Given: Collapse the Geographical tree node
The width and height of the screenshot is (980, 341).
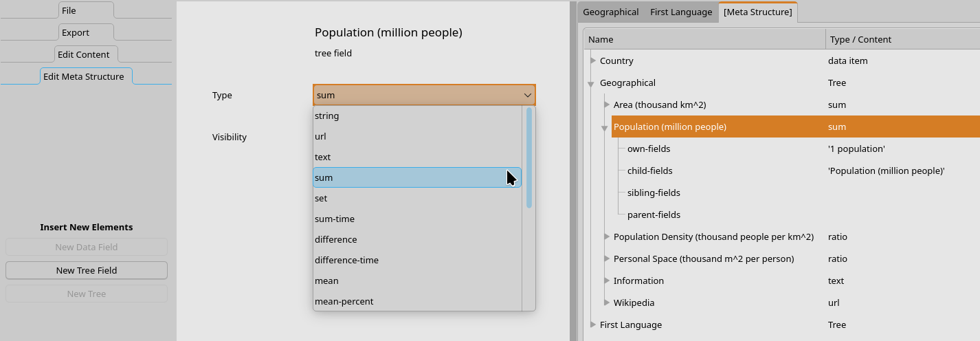Looking at the screenshot, I should click(x=591, y=85).
